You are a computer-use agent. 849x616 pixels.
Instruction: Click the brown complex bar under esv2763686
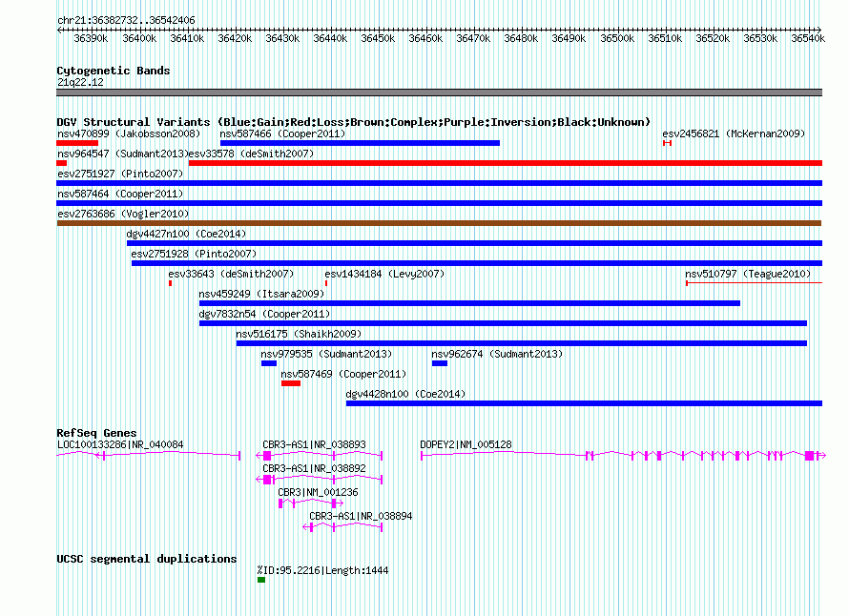[439, 223]
